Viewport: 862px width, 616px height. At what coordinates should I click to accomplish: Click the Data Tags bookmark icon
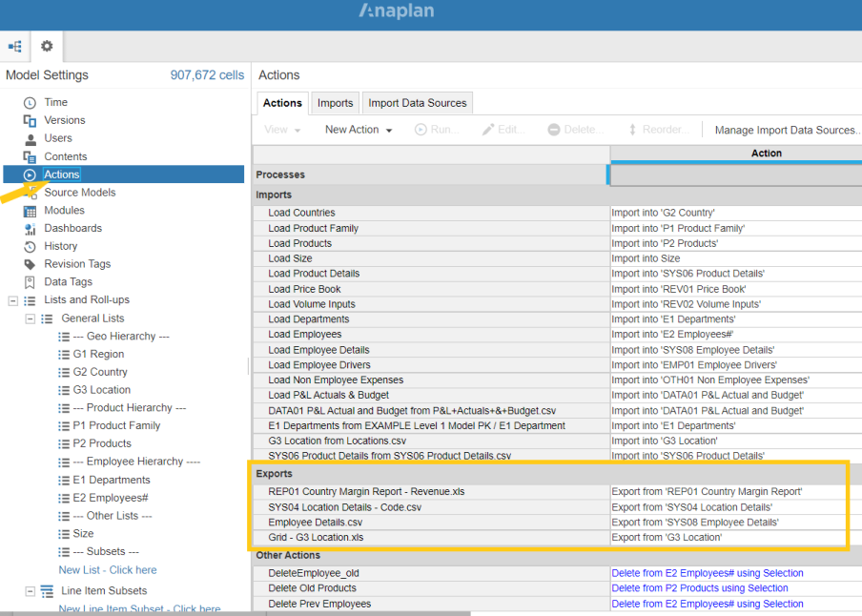coord(30,282)
